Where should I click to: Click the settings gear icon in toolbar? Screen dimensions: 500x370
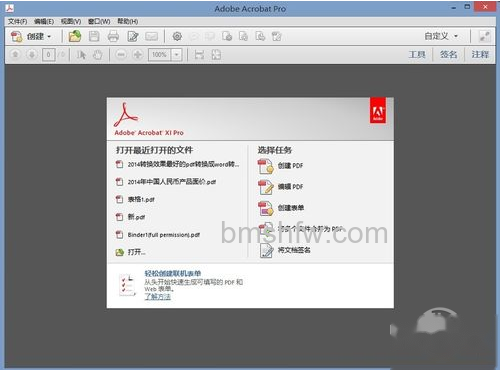tap(177, 36)
